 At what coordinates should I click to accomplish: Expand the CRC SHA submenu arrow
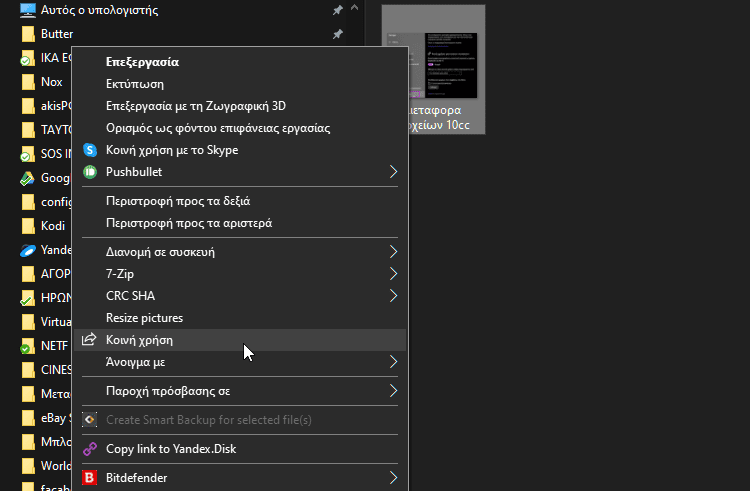[393, 295]
